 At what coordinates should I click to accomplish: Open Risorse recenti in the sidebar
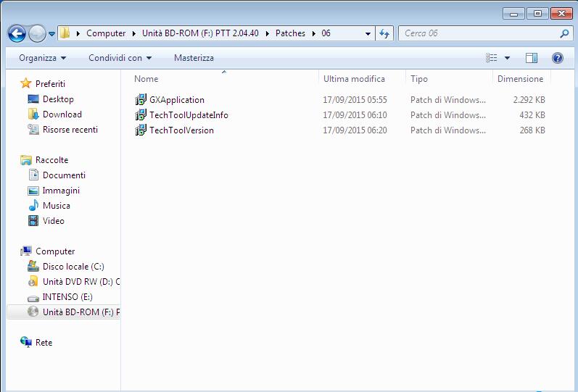(x=70, y=130)
